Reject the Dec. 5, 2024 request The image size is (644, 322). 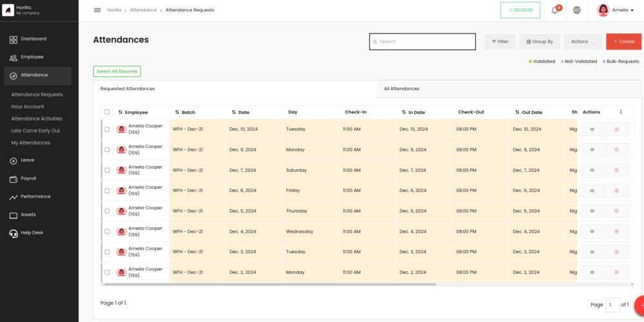[616, 211]
